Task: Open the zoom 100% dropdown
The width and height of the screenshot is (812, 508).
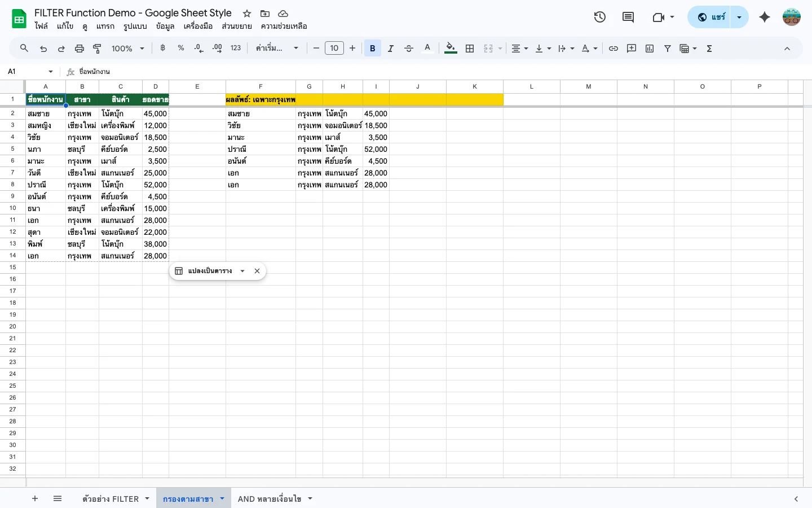Action: 127,49
